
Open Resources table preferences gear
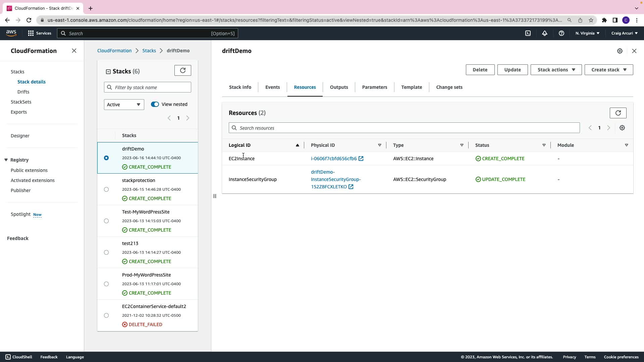(x=622, y=128)
